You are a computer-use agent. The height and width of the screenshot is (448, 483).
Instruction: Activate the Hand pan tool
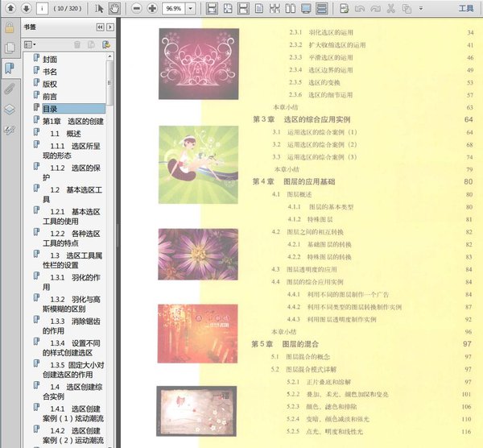coord(114,8)
